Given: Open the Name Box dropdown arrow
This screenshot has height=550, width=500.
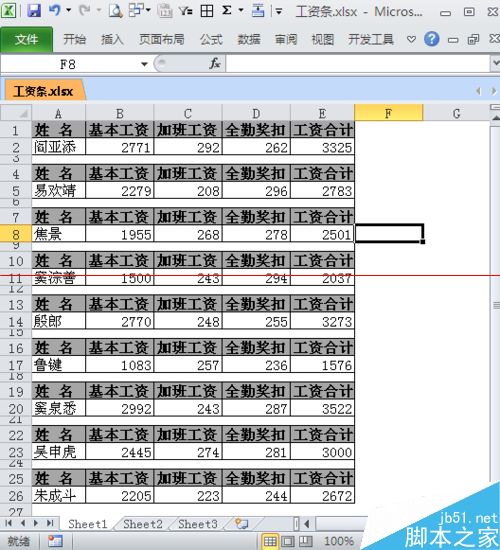Looking at the screenshot, I should pos(144,64).
